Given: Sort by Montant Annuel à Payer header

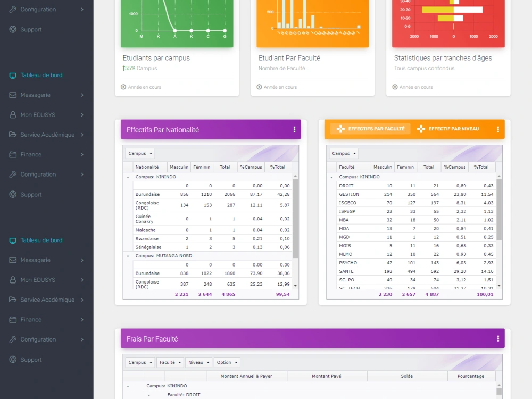Looking at the screenshot, I should pos(247,376).
